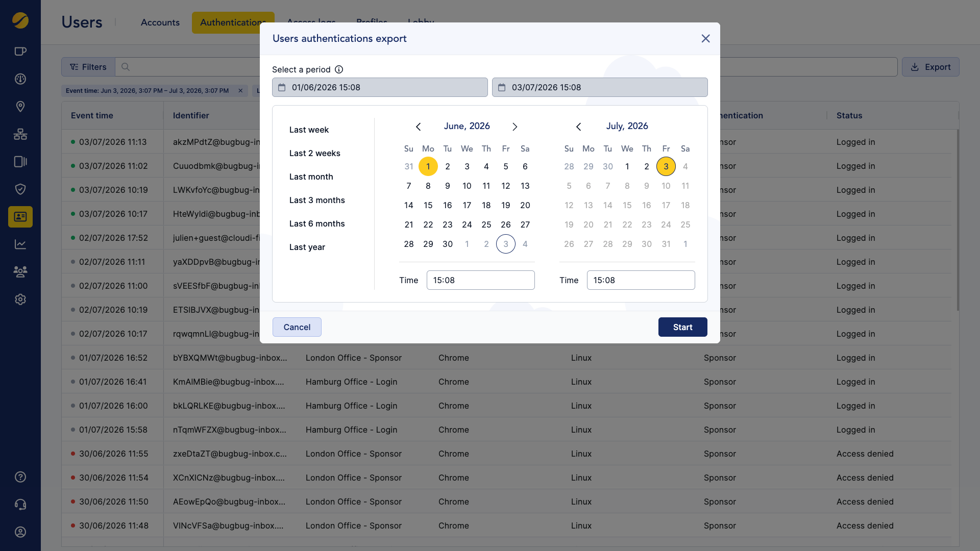Open the network topology sidebar icon

(20, 134)
